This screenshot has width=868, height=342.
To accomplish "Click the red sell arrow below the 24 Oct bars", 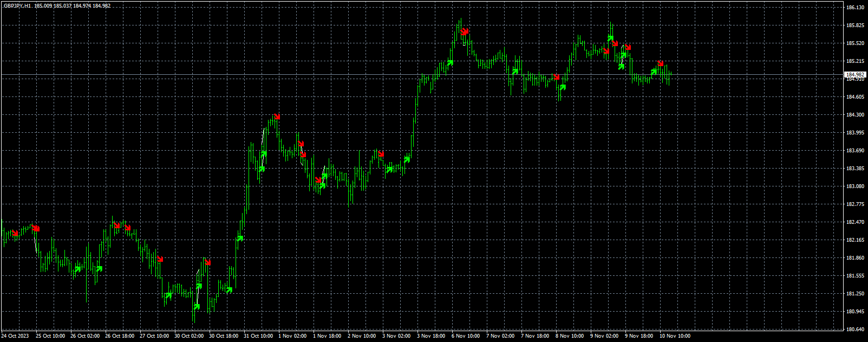I will (x=15, y=234).
